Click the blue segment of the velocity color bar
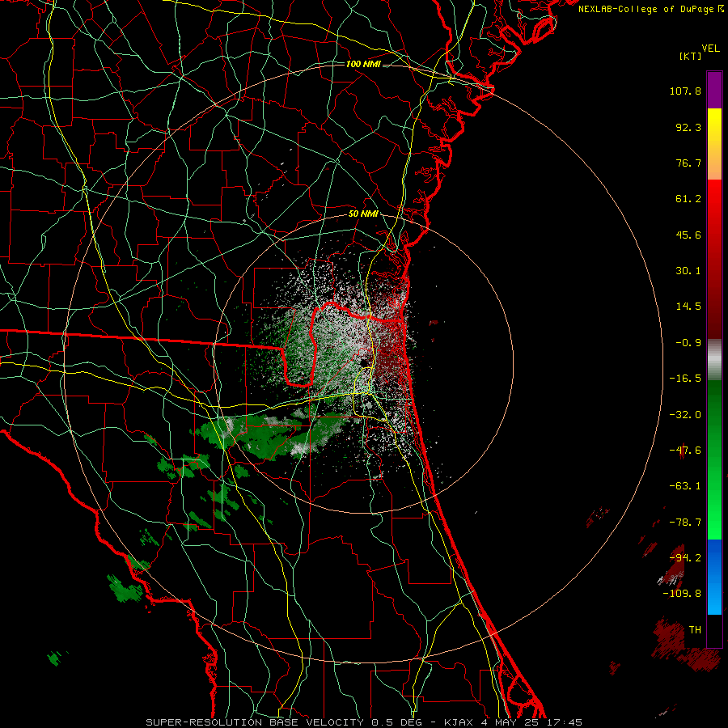The image size is (728, 728). pyautogui.click(x=714, y=577)
